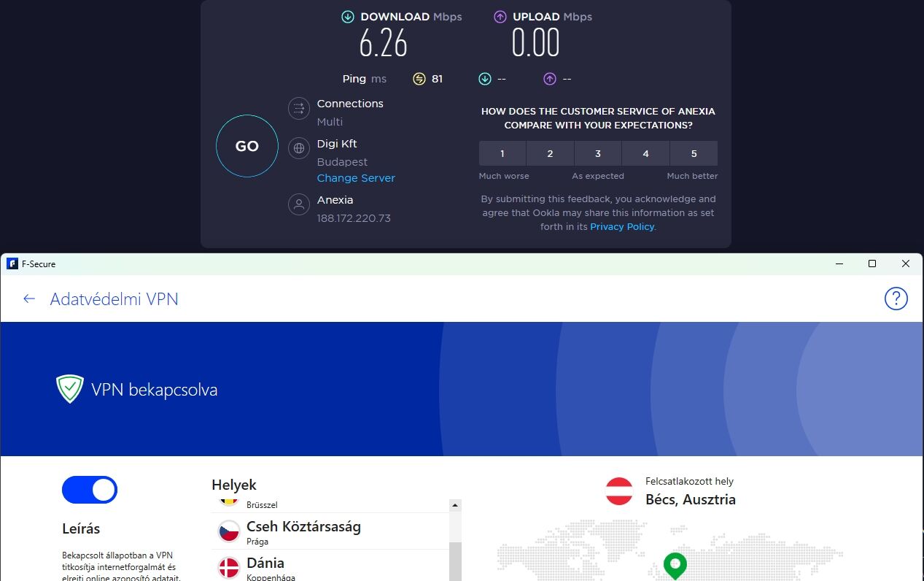Click the Budapest server location text
This screenshot has height=581, width=924.
coord(342,162)
